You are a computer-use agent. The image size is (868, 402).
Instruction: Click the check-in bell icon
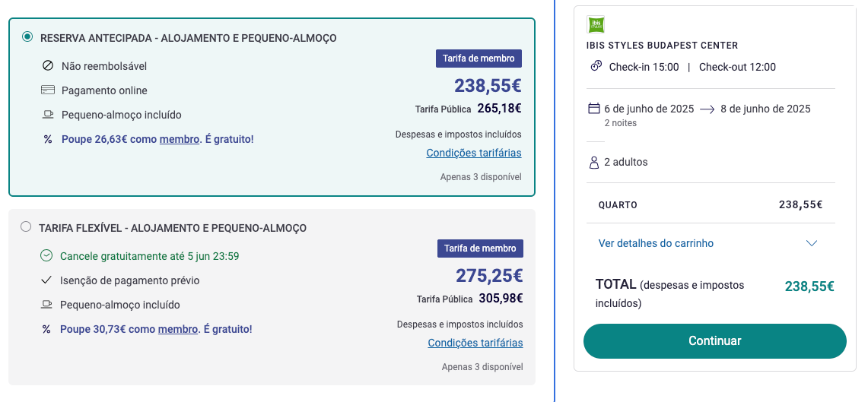click(x=596, y=66)
